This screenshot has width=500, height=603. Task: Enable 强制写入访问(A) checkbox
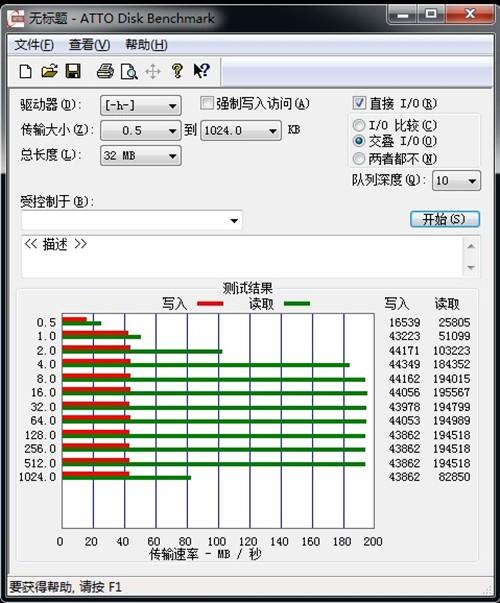tap(207, 103)
